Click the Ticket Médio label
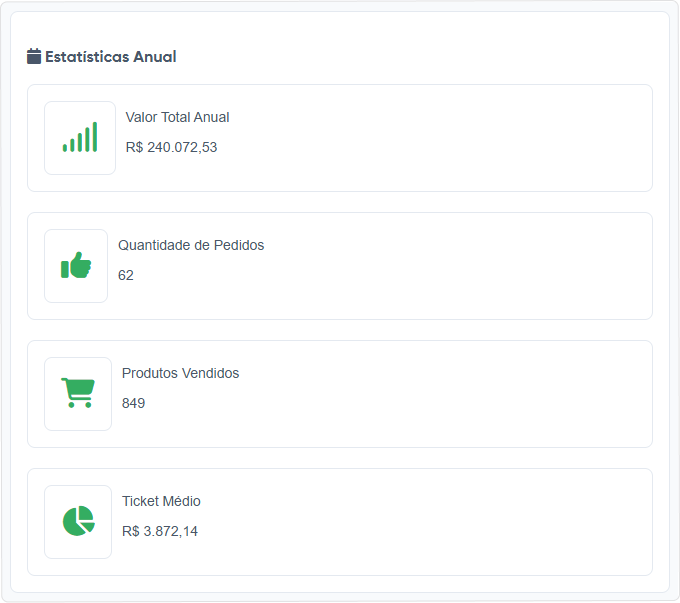The image size is (680, 603). tap(161, 501)
